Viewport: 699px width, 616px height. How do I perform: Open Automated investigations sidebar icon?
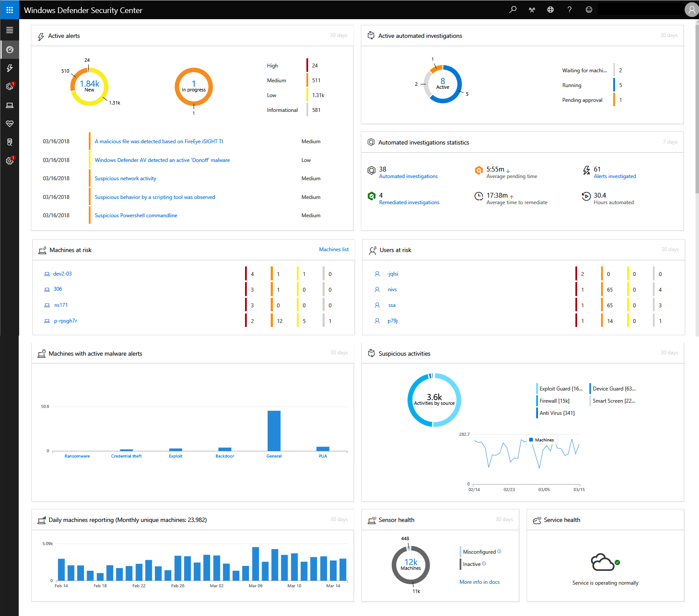click(x=10, y=87)
